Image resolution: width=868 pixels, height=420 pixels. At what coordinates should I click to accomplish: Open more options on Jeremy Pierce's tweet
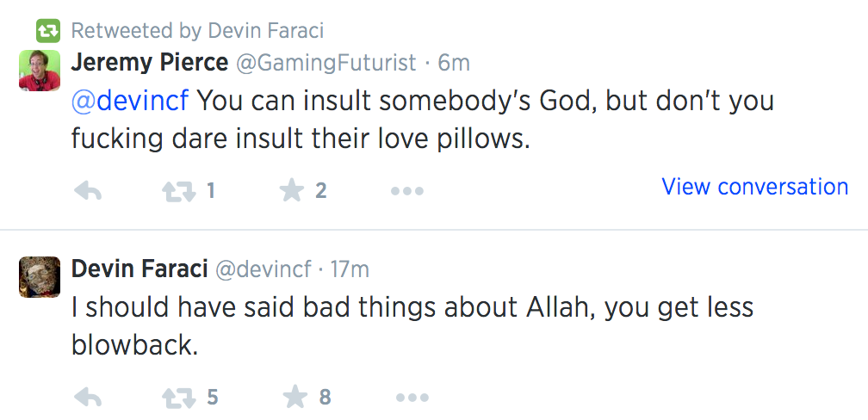[406, 191]
